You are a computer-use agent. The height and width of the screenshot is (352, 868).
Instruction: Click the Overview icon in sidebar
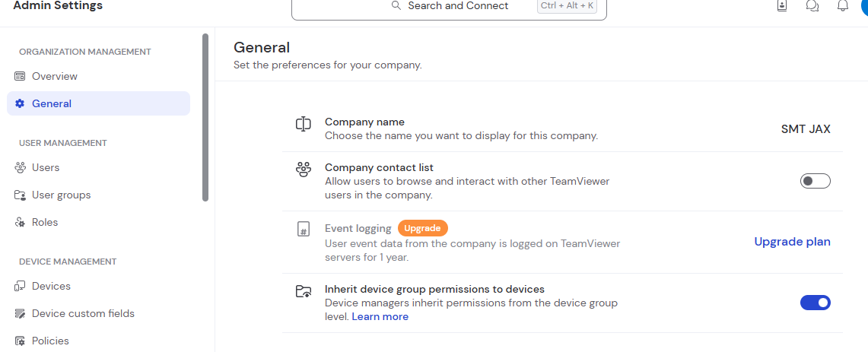(x=20, y=76)
